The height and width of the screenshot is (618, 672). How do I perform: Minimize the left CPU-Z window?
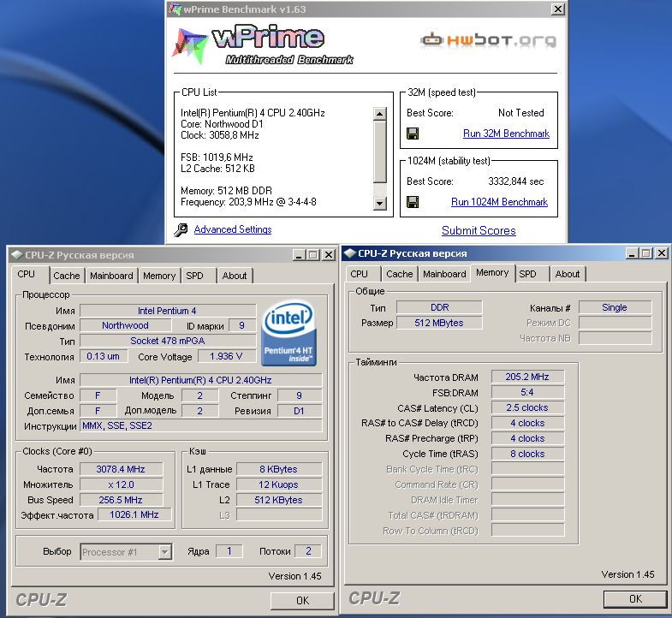[299, 255]
